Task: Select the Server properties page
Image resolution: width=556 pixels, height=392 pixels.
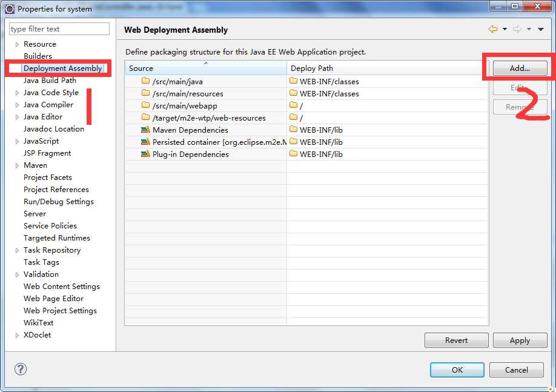Action: pyautogui.click(x=35, y=213)
